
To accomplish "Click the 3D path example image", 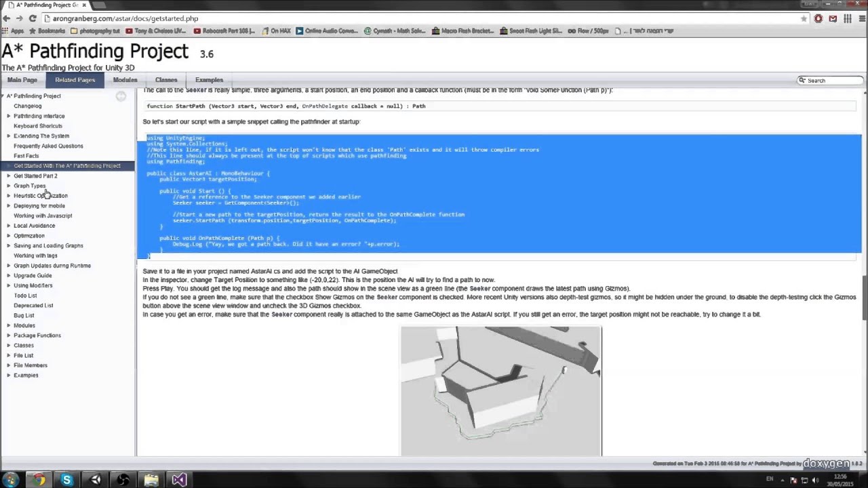I will pos(500,391).
